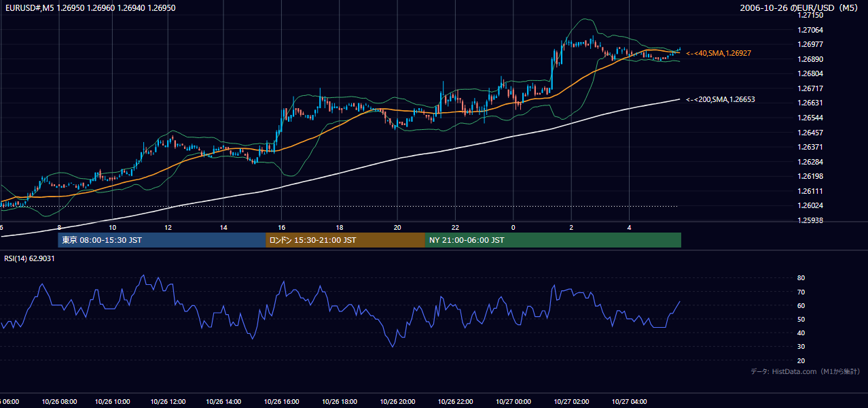
Task: Click price scale value 1.26890
Action: pos(811,59)
